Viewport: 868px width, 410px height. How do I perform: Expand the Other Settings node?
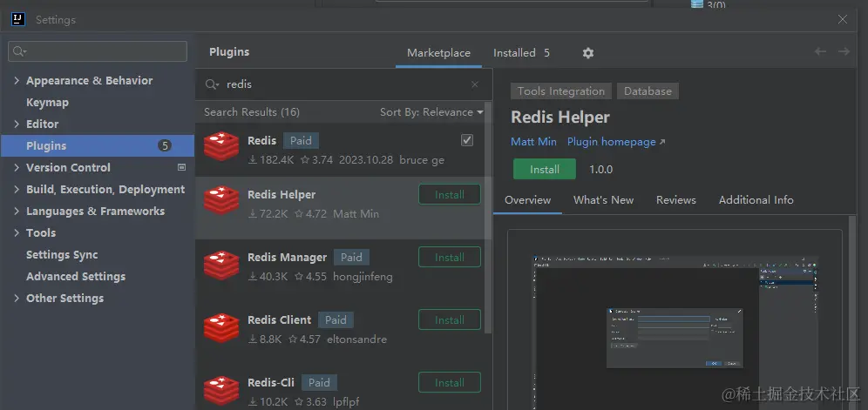tap(17, 299)
